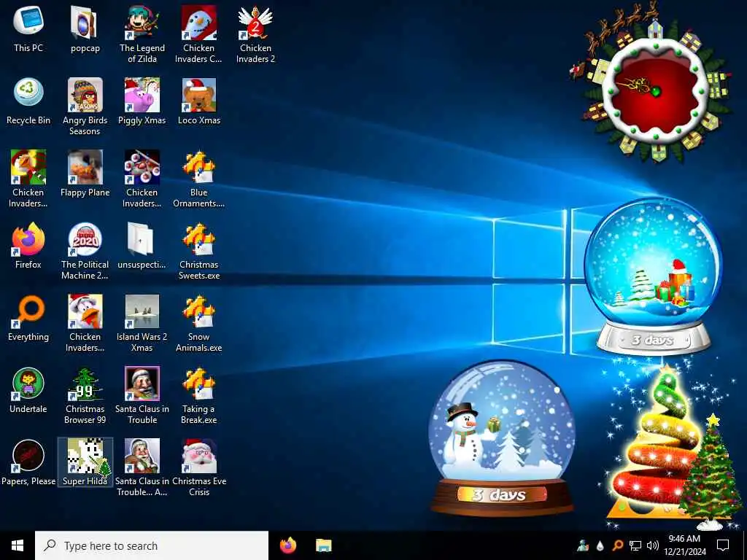Image resolution: width=747 pixels, height=560 pixels.
Task: Select the Island Wars 2 Xmas icon
Action: pos(142,323)
